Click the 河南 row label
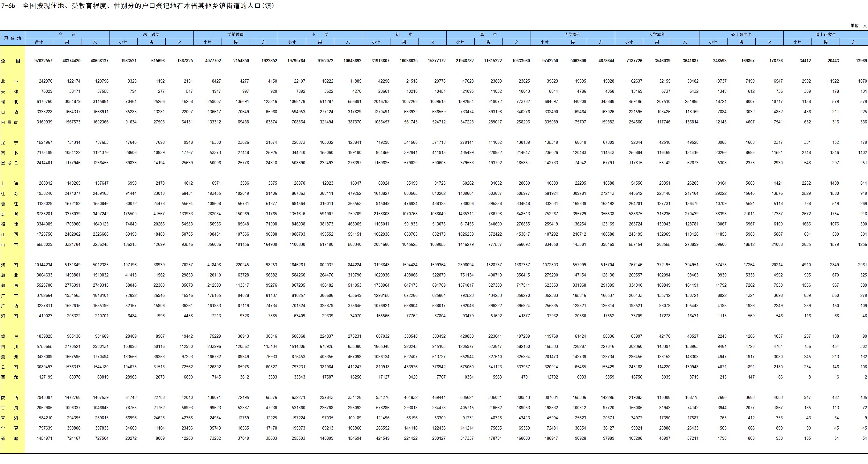The width and height of the screenshot is (868, 464). (x=10, y=265)
